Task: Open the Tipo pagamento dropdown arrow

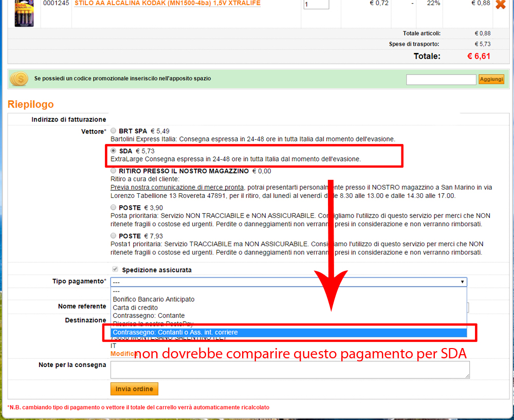Action: (462, 282)
